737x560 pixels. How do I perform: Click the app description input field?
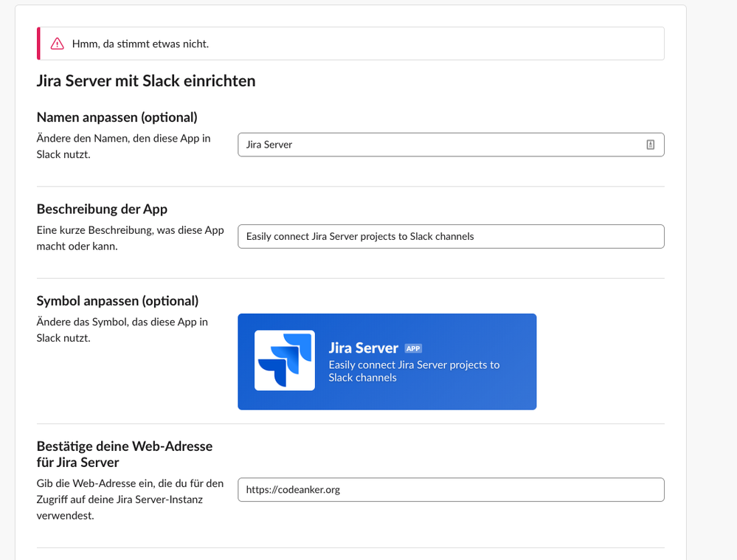coord(451,237)
